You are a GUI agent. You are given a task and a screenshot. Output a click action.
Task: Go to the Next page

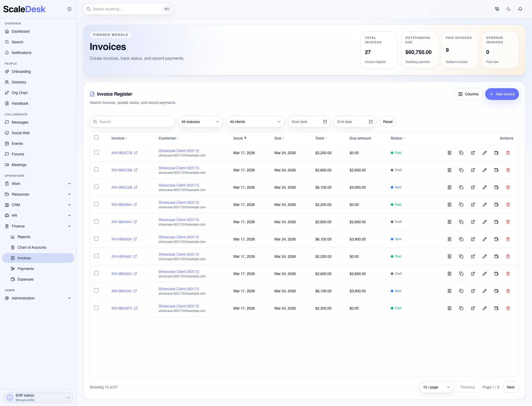coord(510,387)
